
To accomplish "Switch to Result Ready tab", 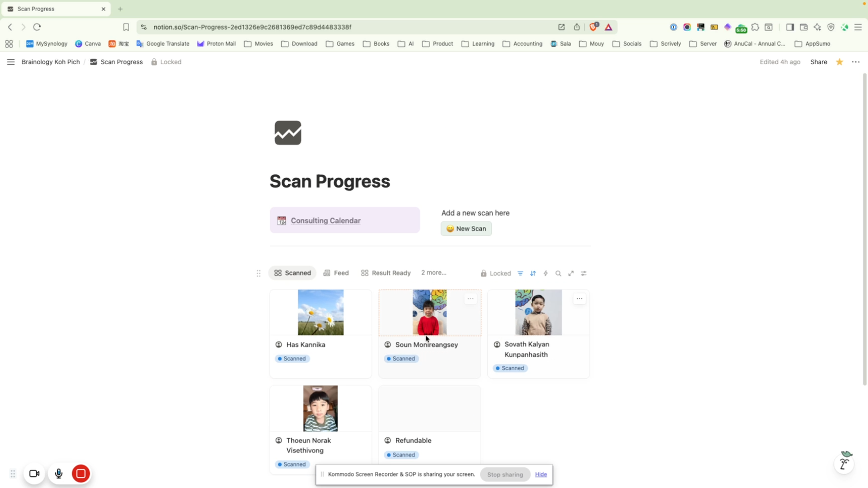I will point(386,273).
